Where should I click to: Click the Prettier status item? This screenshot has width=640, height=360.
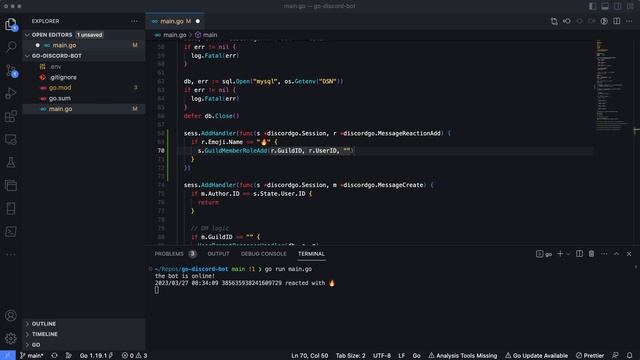pyautogui.click(x=590, y=356)
